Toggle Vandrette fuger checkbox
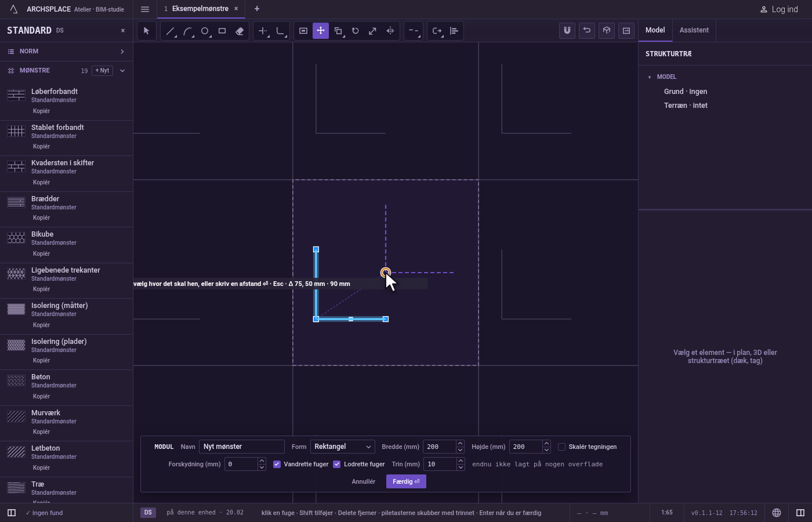The width and height of the screenshot is (812, 522). click(x=277, y=464)
